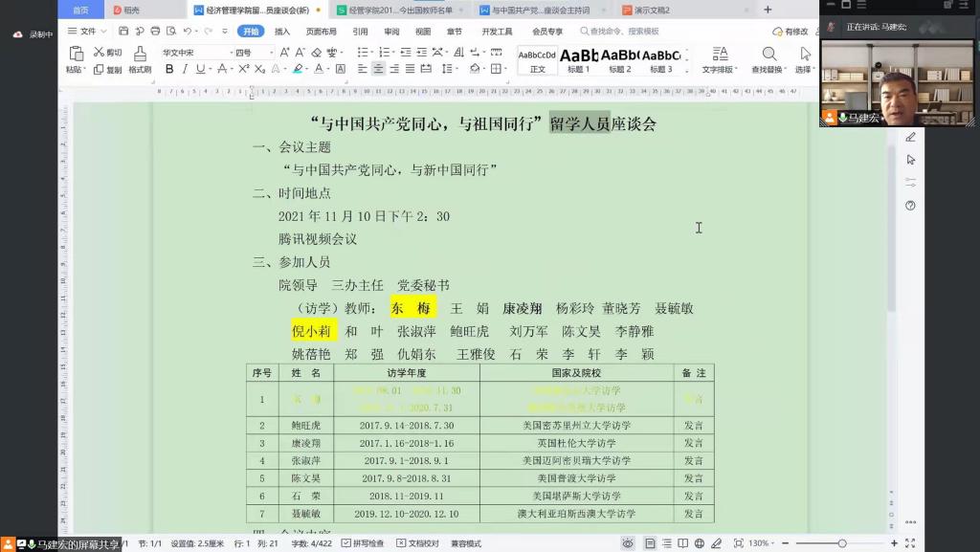
Task: Click the pen icon in right sidebar
Action: (x=910, y=138)
